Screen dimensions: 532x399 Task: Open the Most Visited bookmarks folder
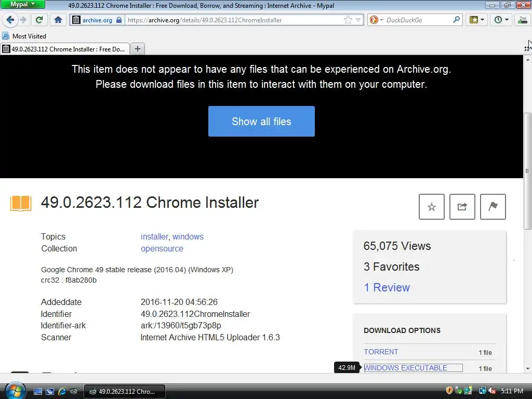click(24, 36)
